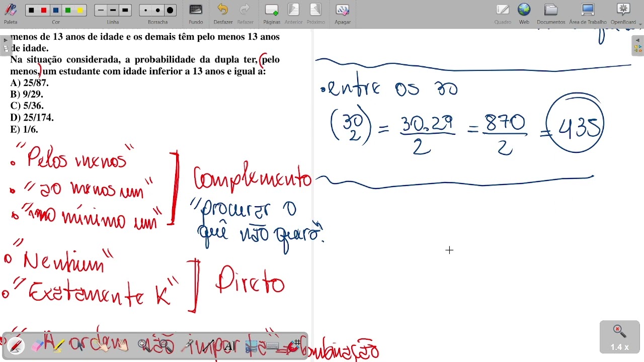This screenshot has height=362, width=644.
Task: Select the red pen color
Action: [44, 10]
